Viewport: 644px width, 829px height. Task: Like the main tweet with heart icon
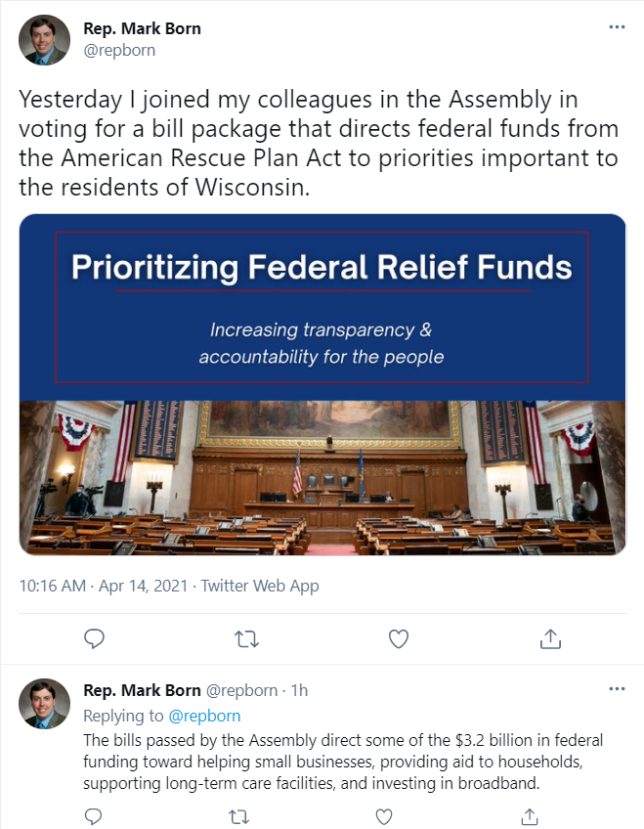pos(399,638)
